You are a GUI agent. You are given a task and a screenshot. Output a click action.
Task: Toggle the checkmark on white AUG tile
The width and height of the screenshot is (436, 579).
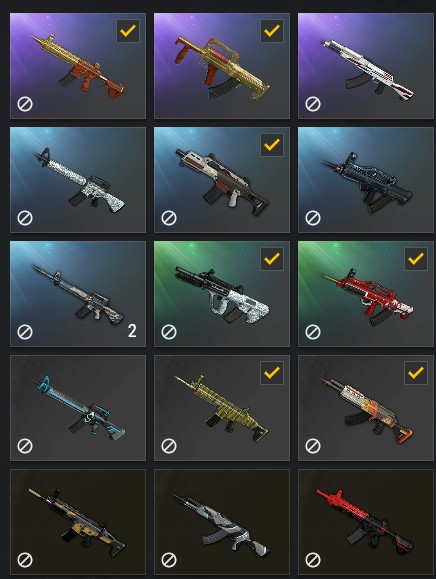(x=272, y=259)
